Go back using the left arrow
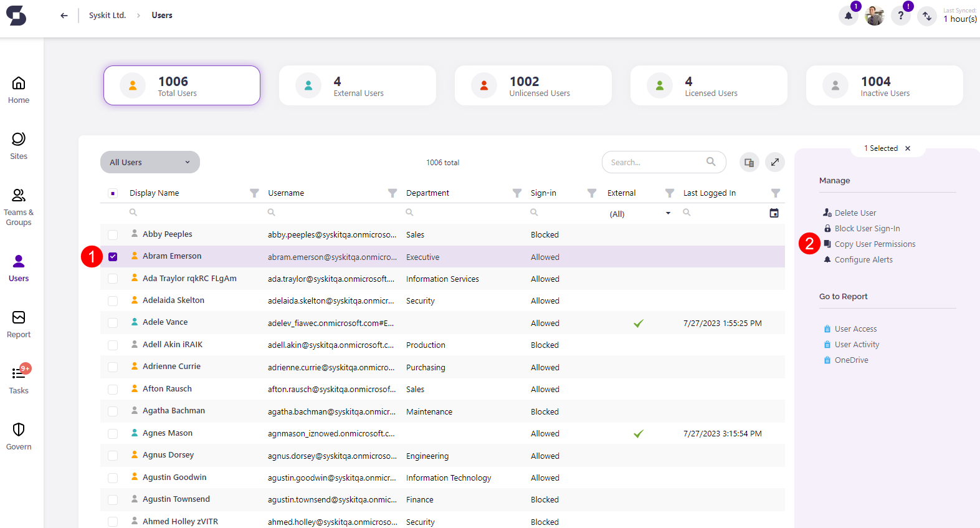 tap(64, 16)
